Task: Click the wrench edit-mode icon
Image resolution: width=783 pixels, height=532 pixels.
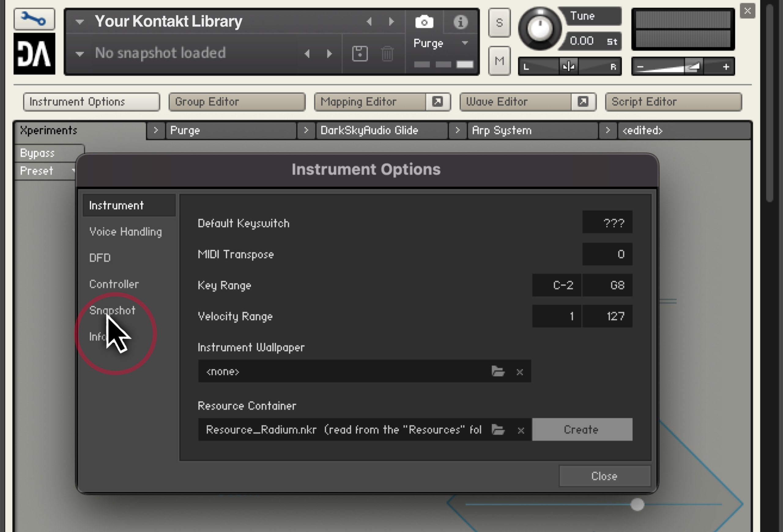Action: point(34,19)
